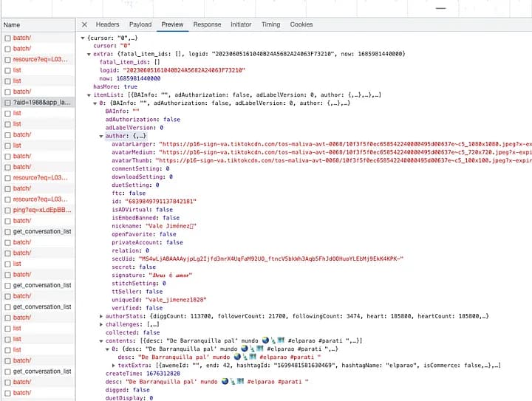Expand the challenges array
The height and width of the screenshot is (401, 532).
101,324
